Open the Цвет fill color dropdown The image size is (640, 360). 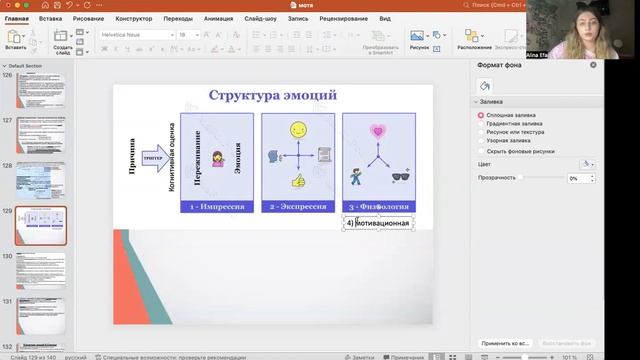click(x=587, y=164)
